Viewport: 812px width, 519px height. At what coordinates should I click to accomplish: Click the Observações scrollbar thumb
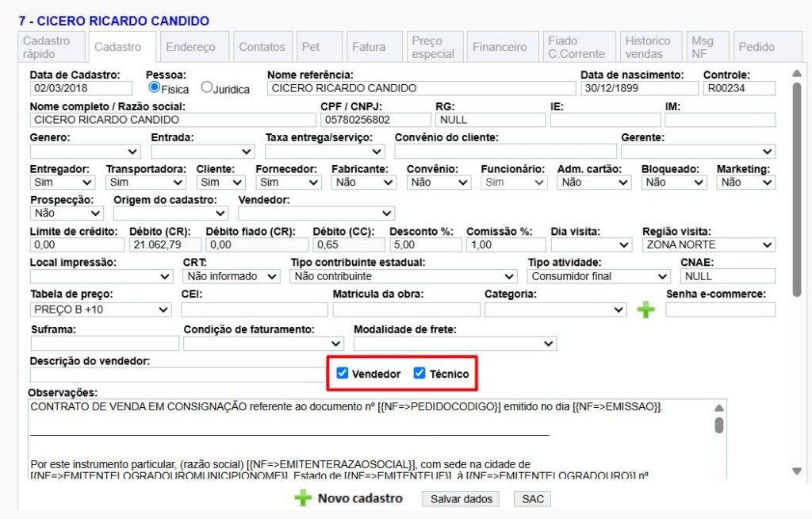(718, 425)
